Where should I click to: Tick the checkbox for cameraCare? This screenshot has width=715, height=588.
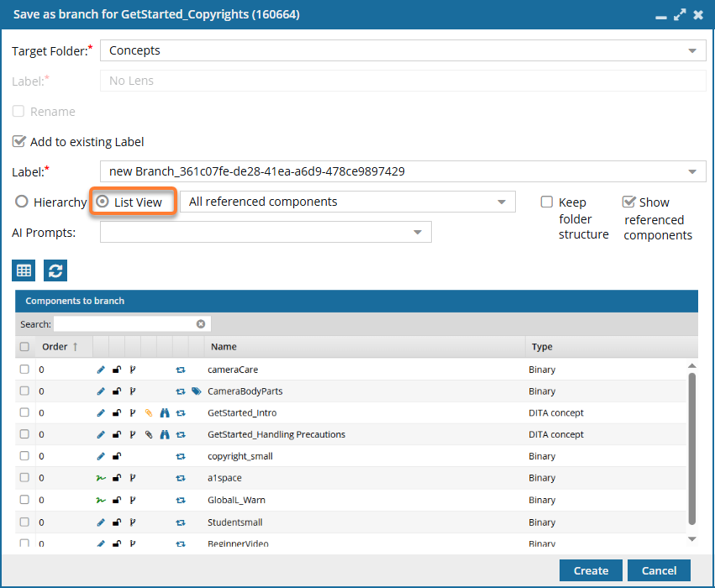[x=24, y=370]
